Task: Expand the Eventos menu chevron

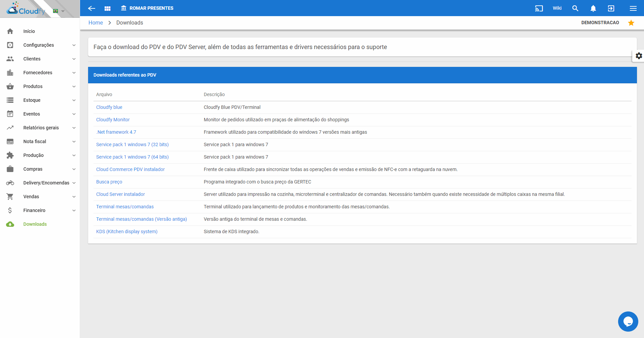Action: pos(74,114)
